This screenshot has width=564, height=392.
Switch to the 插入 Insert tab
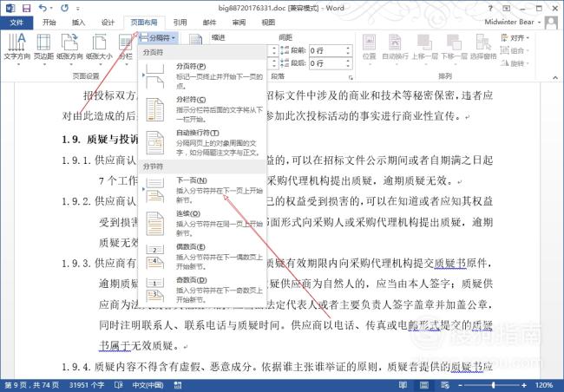click(78, 23)
